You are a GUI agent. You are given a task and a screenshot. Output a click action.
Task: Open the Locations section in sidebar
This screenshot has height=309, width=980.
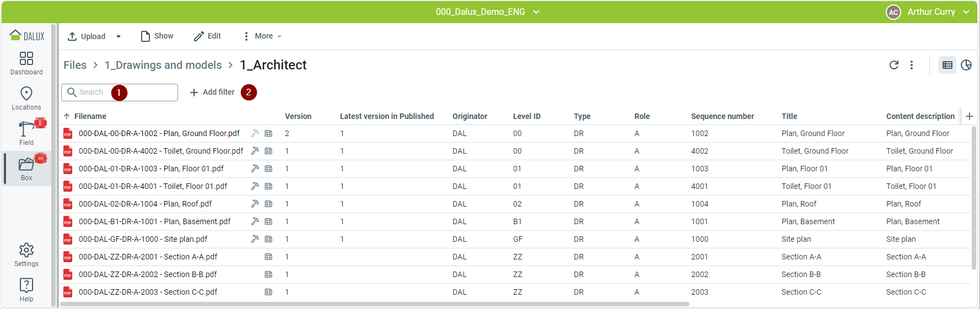[x=26, y=99]
